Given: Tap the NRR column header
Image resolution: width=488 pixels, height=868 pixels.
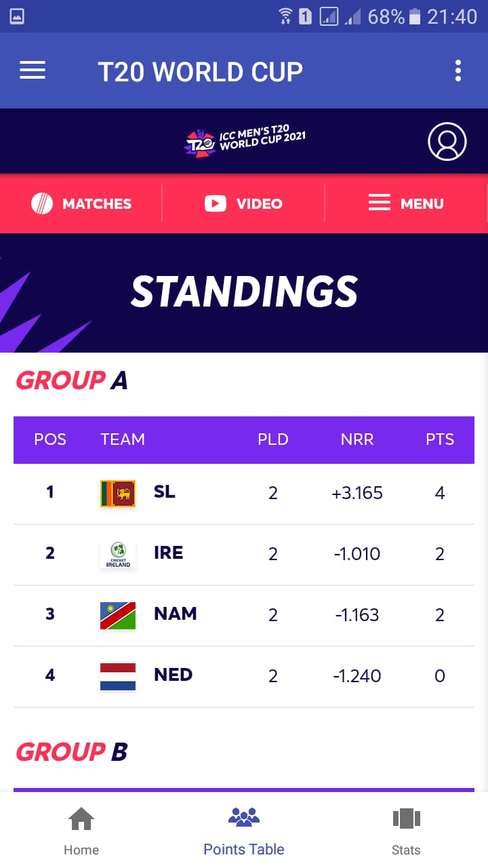Looking at the screenshot, I should pyautogui.click(x=357, y=439).
